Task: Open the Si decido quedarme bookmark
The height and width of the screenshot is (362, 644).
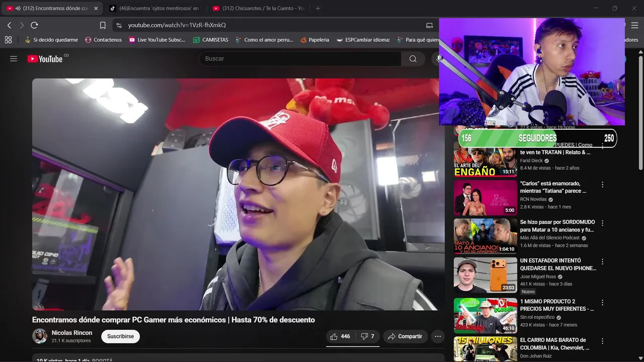Action: tap(51, 40)
